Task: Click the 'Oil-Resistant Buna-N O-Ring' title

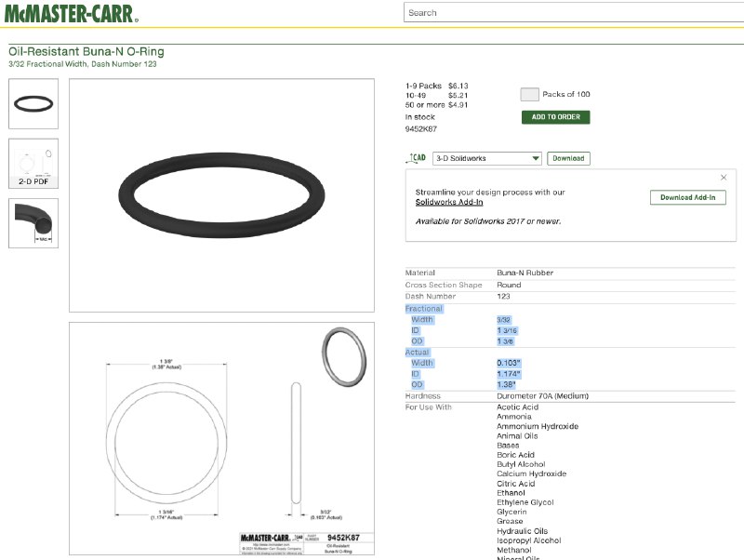Action: pyautogui.click(x=86, y=51)
